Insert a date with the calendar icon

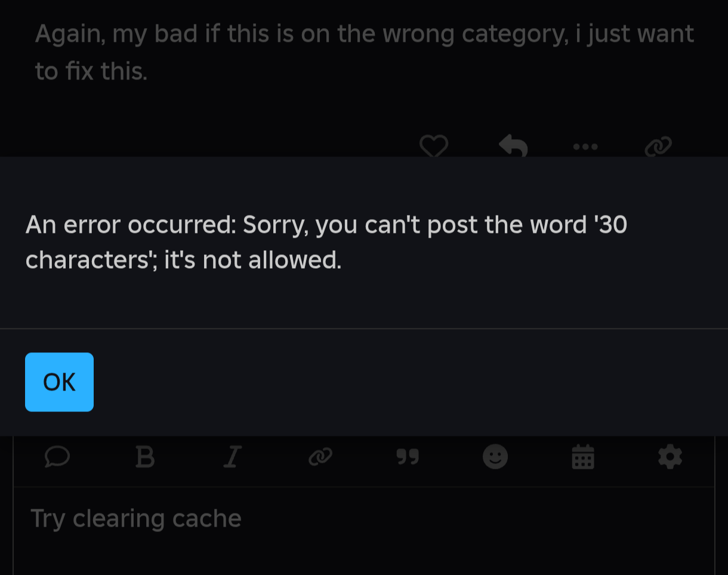pyautogui.click(x=582, y=457)
